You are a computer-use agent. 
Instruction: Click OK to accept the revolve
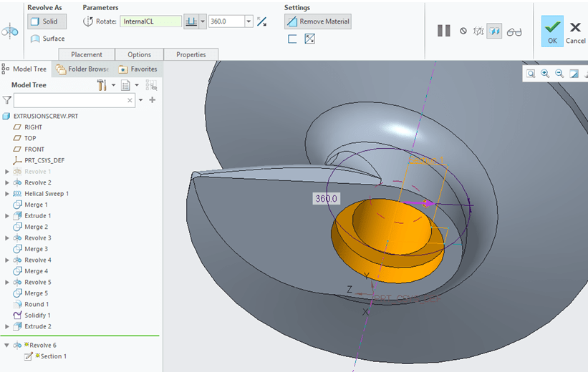coord(552,31)
